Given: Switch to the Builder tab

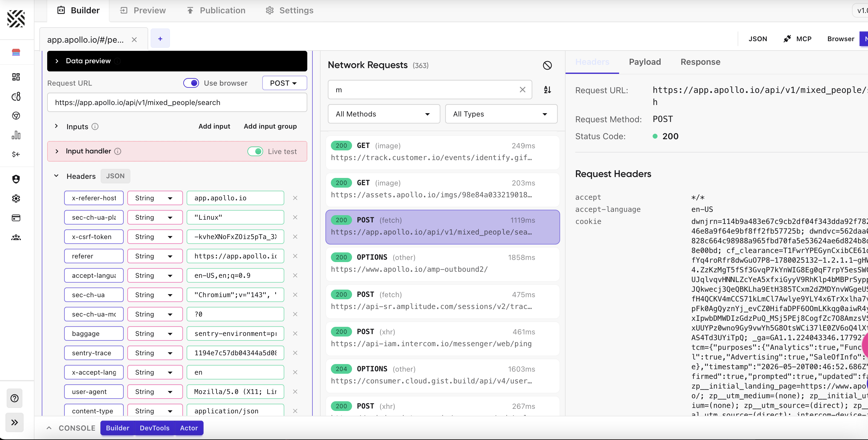Looking at the screenshot, I should [79, 11].
